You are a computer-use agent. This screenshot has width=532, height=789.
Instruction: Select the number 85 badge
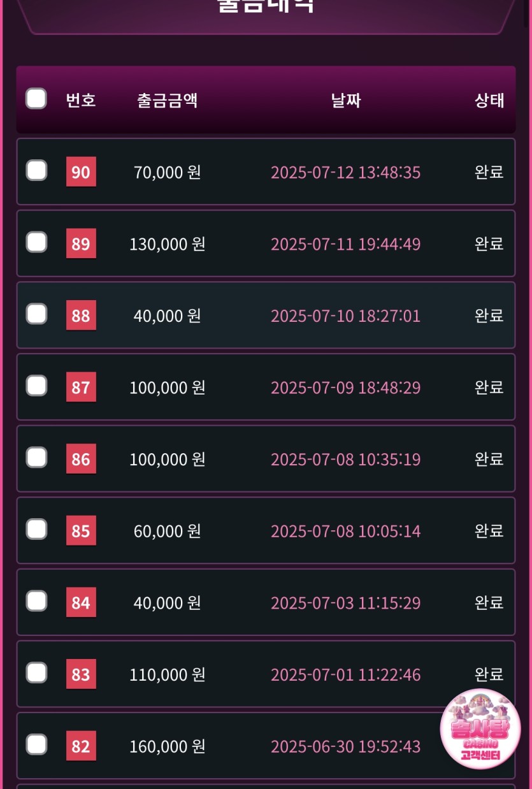coord(81,531)
